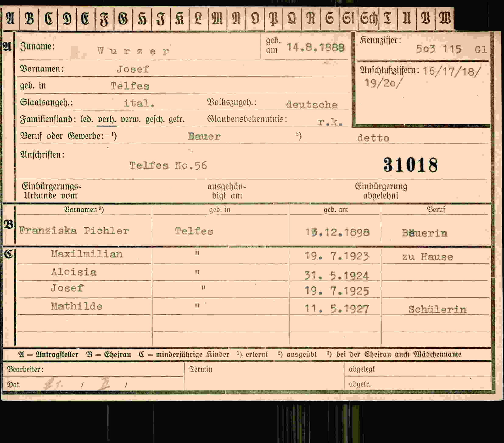Click the footnote "bei der Ehefrau auch Mädchenname"

[x=399, y=354]
